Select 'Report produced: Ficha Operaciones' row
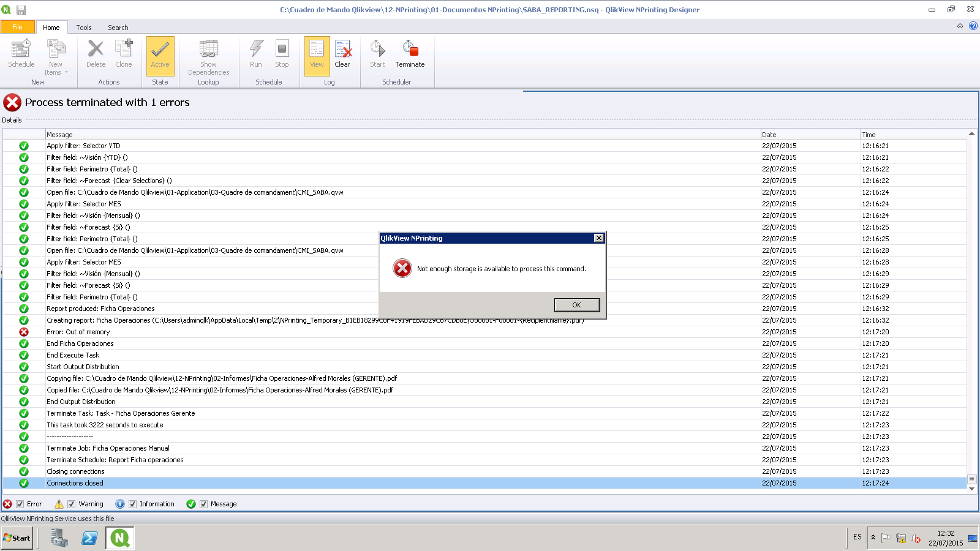Viewport: 980px width, 551px height. [x=484, y=309]
